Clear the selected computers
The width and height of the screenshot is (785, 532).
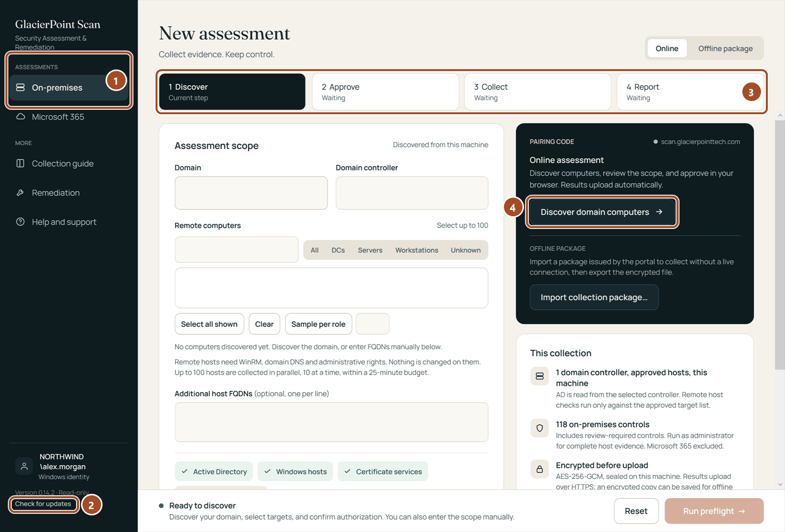[264, 324]
